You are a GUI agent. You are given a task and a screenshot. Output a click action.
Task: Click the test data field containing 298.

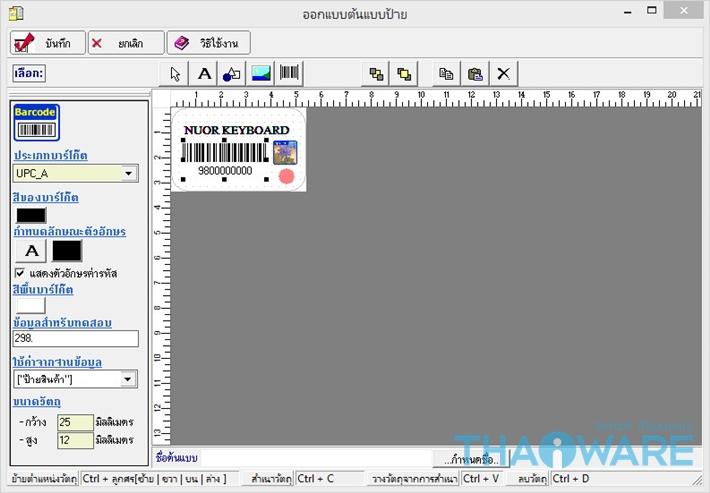(76, 339)
